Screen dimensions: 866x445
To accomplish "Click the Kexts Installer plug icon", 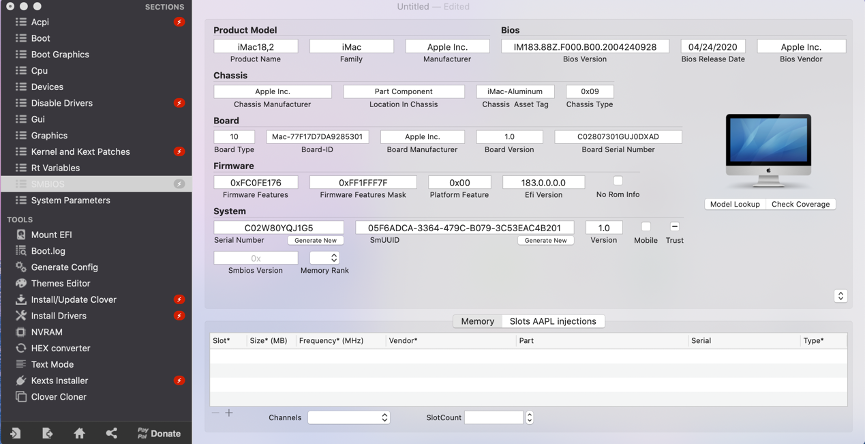I will [21, 380].
